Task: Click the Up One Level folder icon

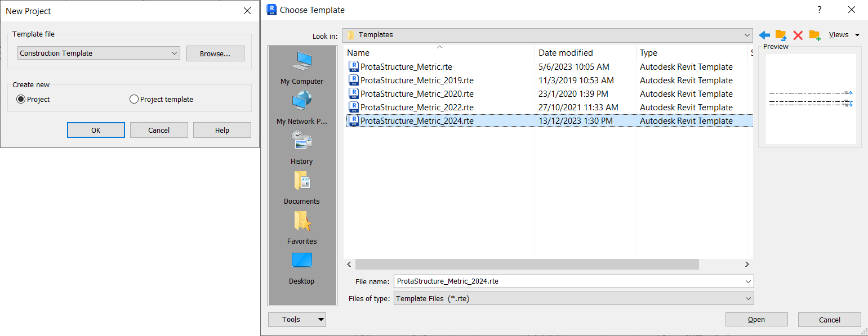Action: coord(781,35)
